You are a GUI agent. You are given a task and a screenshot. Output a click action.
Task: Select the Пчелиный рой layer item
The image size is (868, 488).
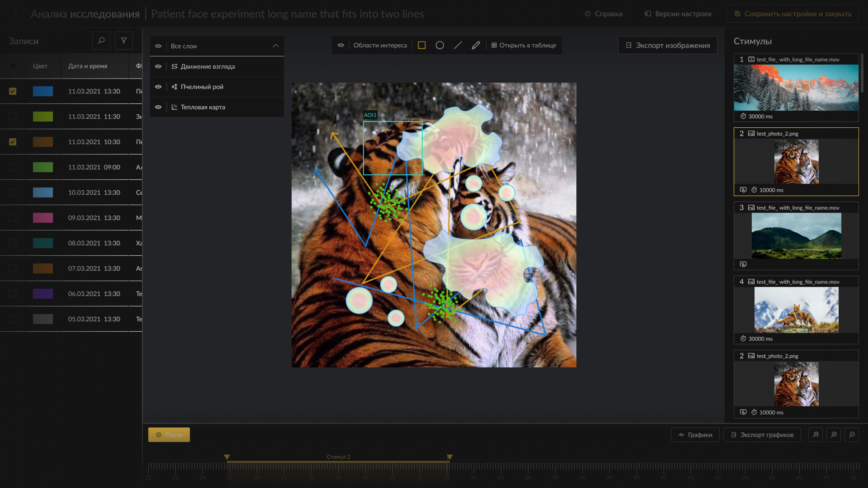(202, 87)
